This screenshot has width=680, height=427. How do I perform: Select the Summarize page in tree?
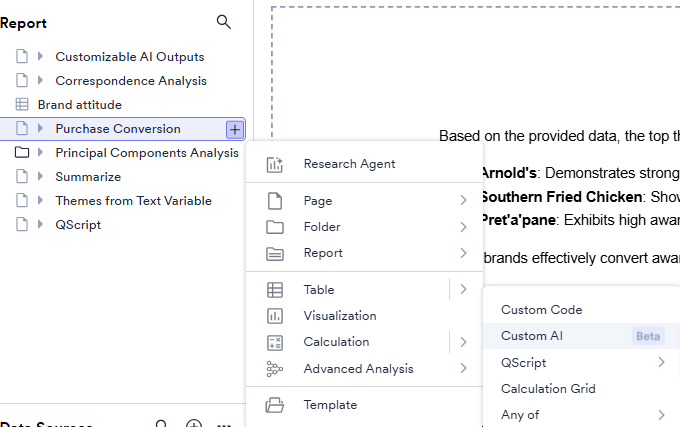88,177
